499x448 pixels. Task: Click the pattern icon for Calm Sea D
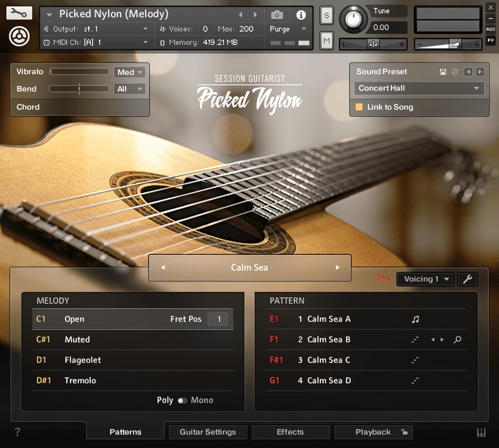tap(415, 381)
